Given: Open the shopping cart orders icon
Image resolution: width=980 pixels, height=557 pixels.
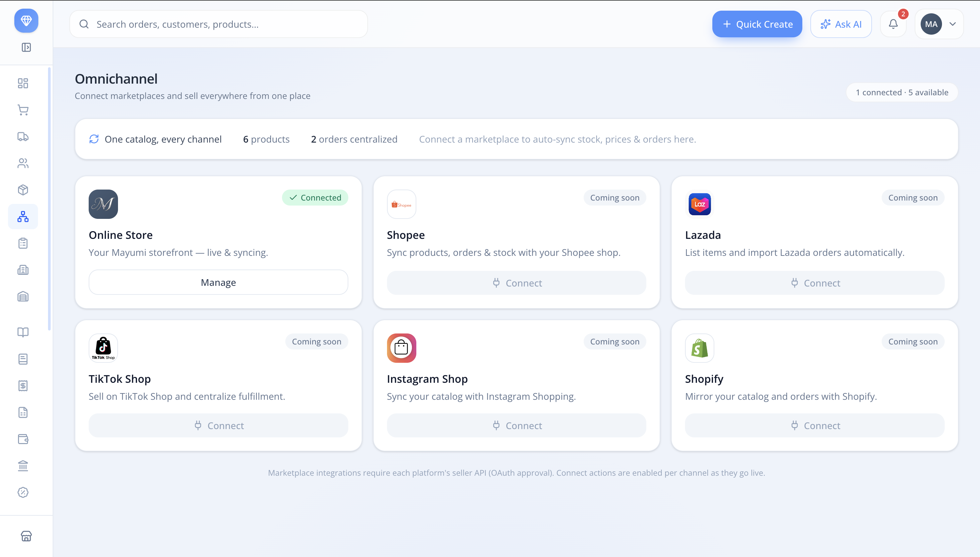Looking at the screenshot, I should [23, 110].
